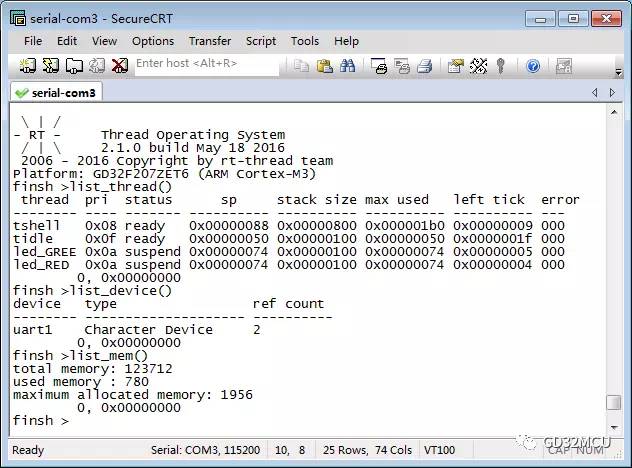Click the Paste clipboard icon
Screen dimensions: 632x468
(324, 66)
